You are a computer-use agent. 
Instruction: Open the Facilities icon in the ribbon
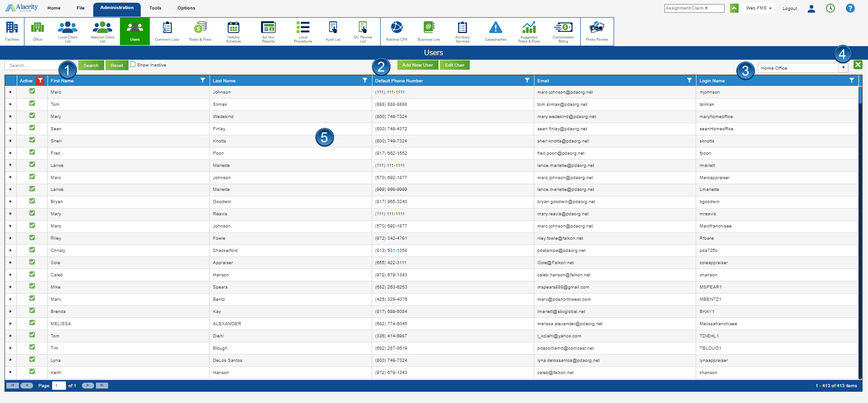point(12,31)
